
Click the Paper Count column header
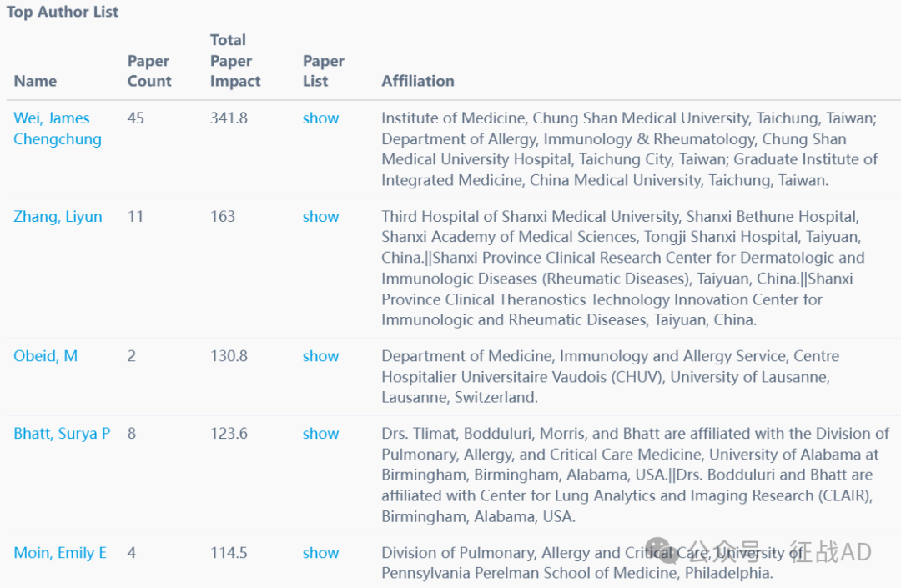point(149,71)
